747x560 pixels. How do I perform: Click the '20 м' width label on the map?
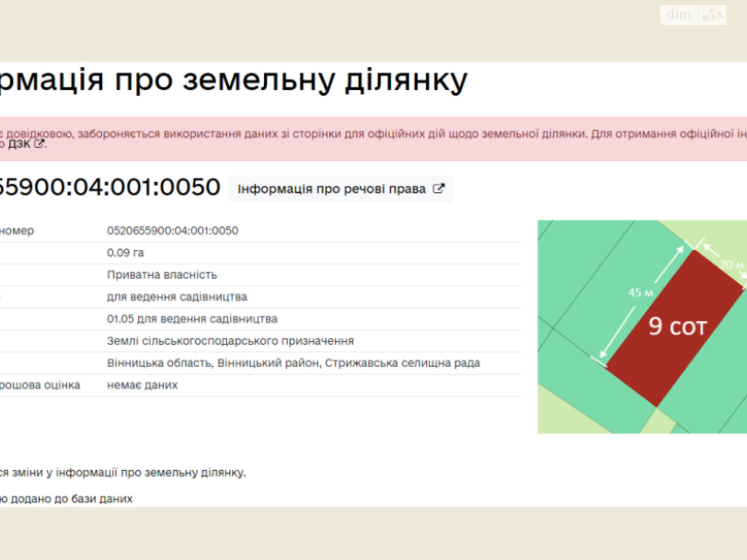pyautogui.click(x=732, y=265)
